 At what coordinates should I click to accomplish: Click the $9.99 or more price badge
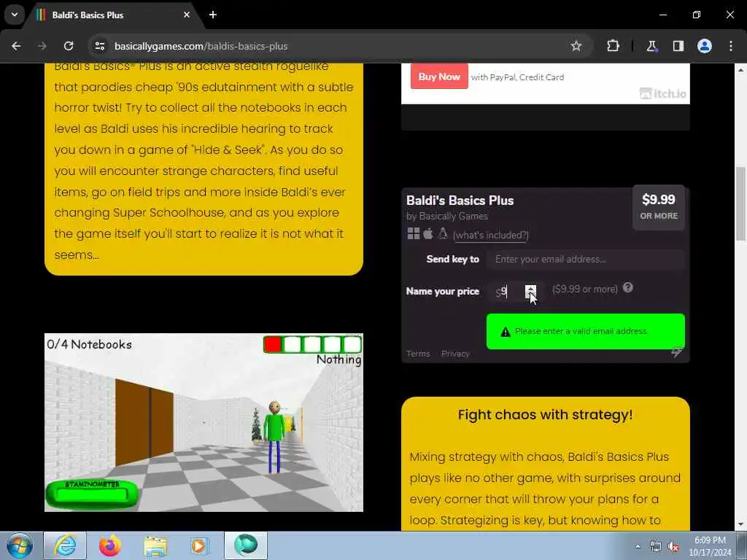pyautogui.click(x=659, y=206)
